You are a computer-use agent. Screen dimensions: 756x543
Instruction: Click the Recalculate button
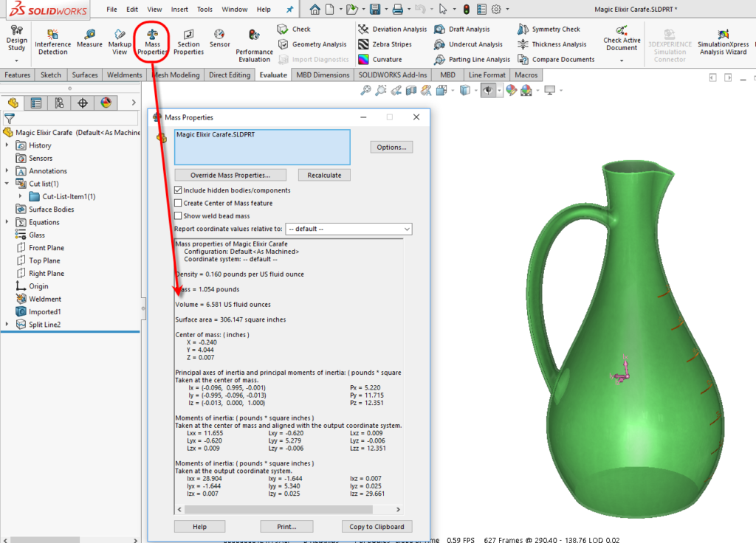click(324, 176)
